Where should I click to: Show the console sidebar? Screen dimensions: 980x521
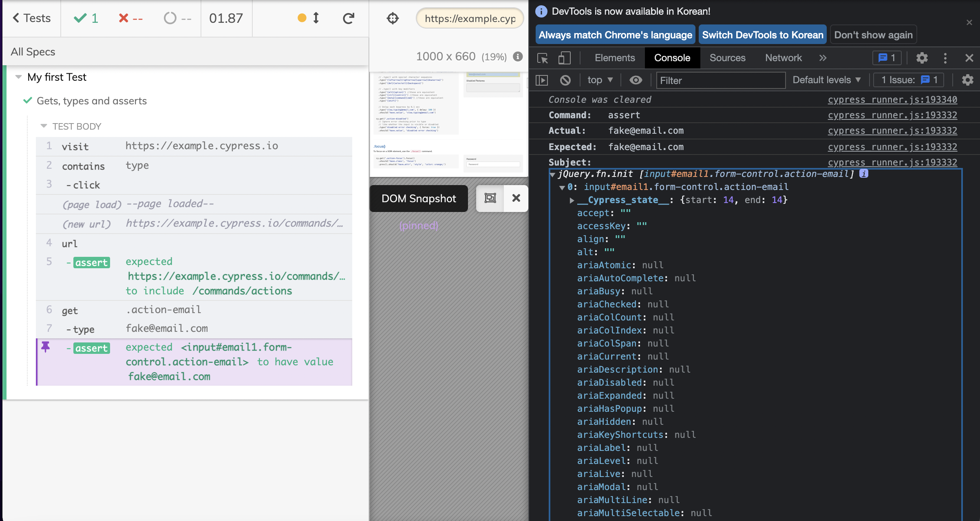(x=542, y=80)
